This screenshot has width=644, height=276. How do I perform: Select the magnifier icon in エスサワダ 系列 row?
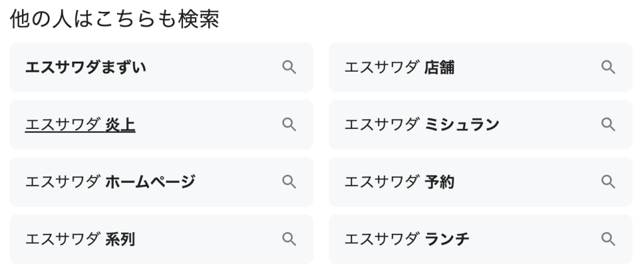click(x=289, y=239)
